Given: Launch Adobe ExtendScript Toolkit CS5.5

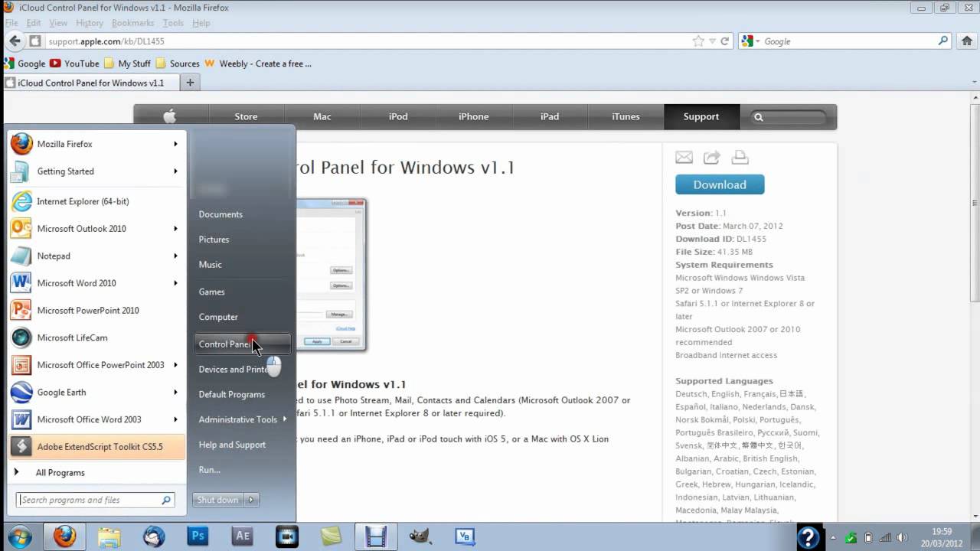Looking at the screenshot, I should tap(96, 447).
